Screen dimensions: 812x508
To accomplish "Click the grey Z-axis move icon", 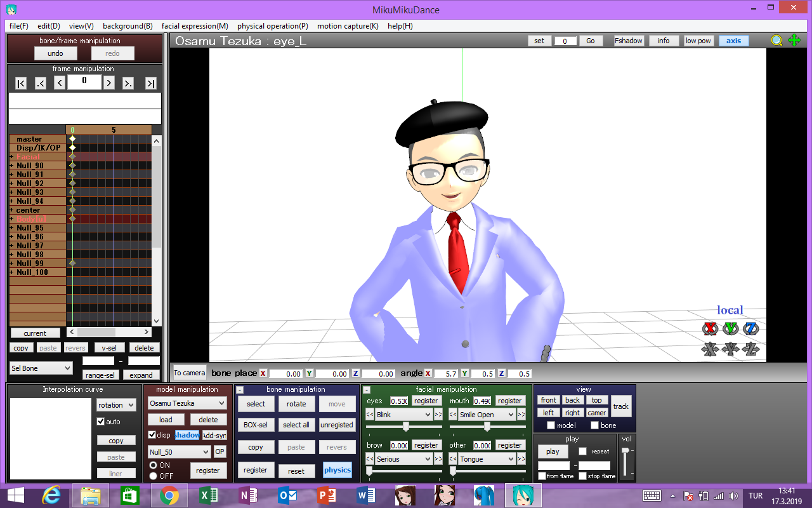I will click(751, 349).
